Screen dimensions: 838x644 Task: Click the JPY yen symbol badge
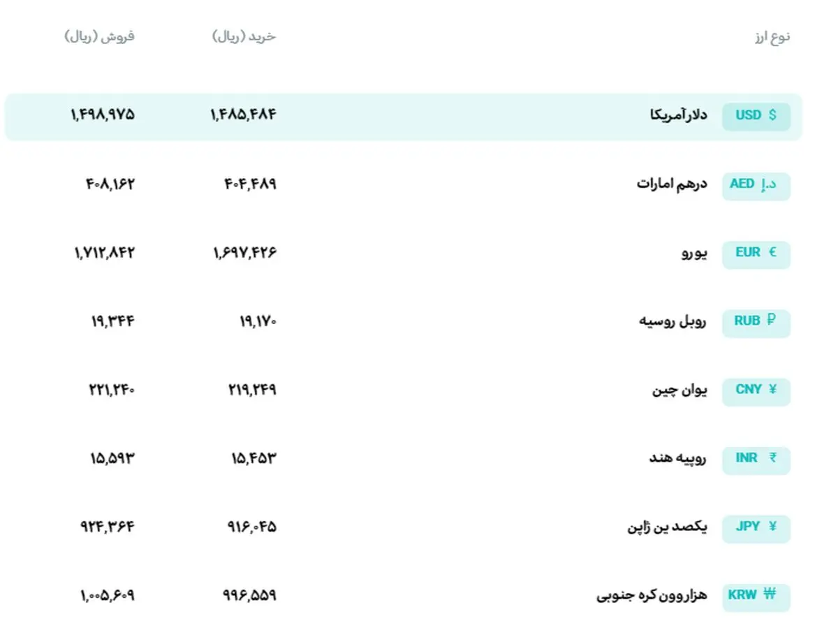[756, 527]
